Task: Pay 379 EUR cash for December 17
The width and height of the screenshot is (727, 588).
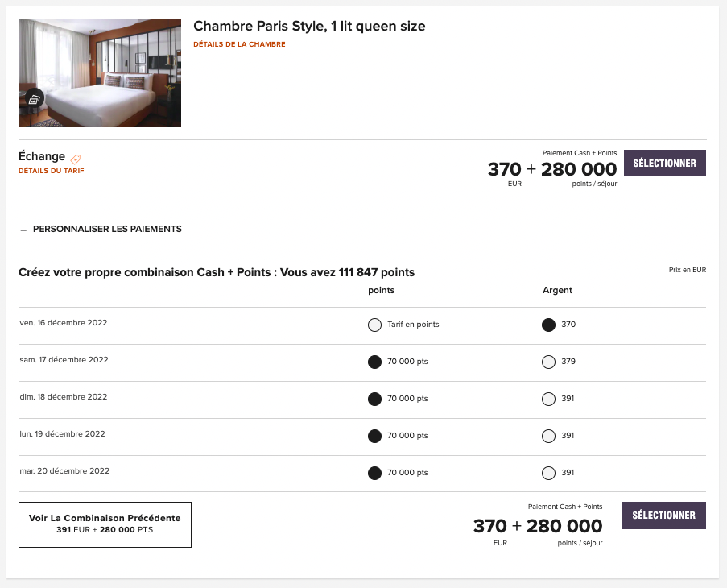Action: (x=547, y=362)
